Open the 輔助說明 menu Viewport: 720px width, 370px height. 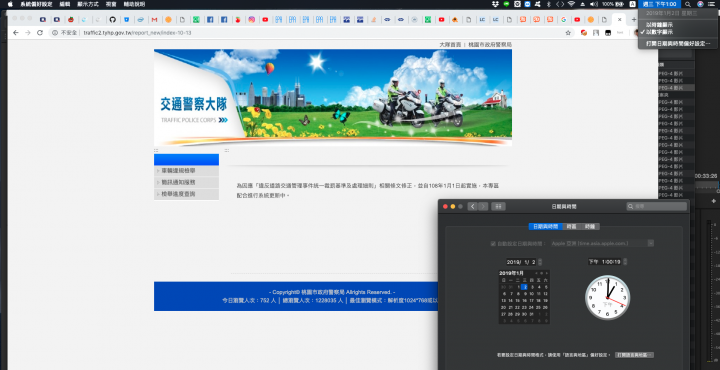point(134,4)
